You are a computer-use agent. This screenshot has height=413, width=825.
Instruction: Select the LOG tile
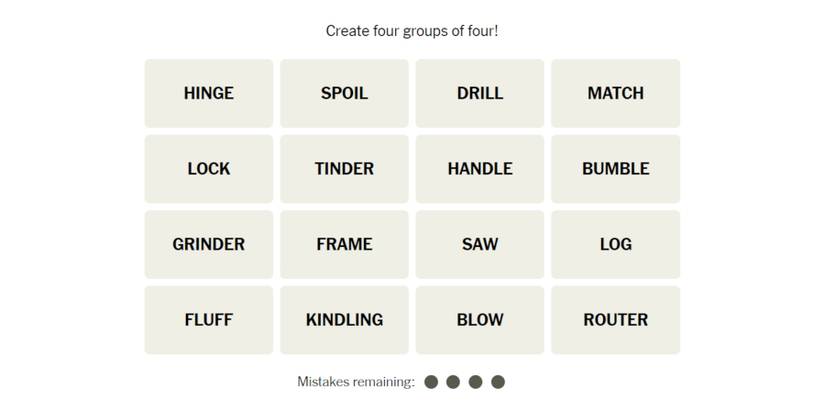pyautogui.click(x=615, y=244)
